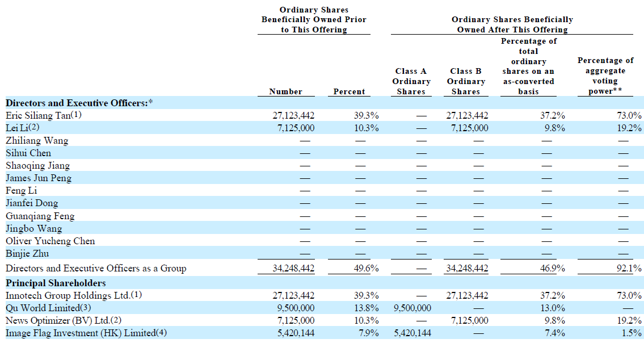Image resolution: width=644 pixels, height=343 pixels.
Task: Select the Principal Shareholders section heading
Action: click(56, 283)
